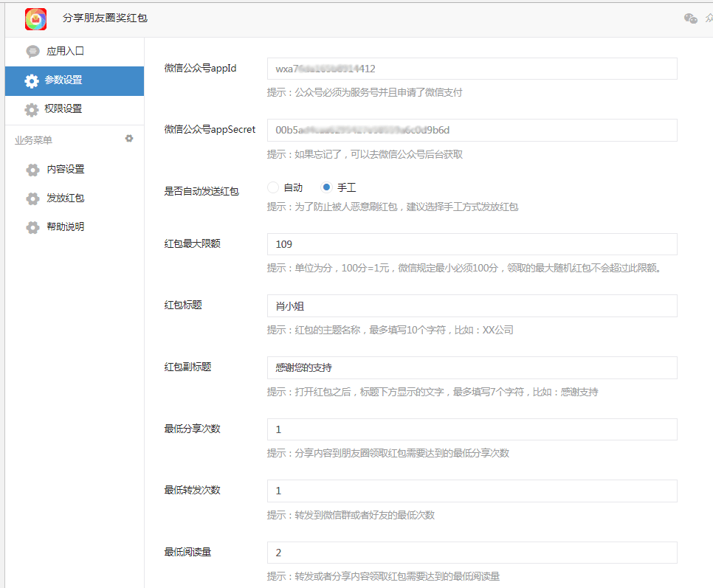Click the gear icon beside 参数设置

click(31, 80)
